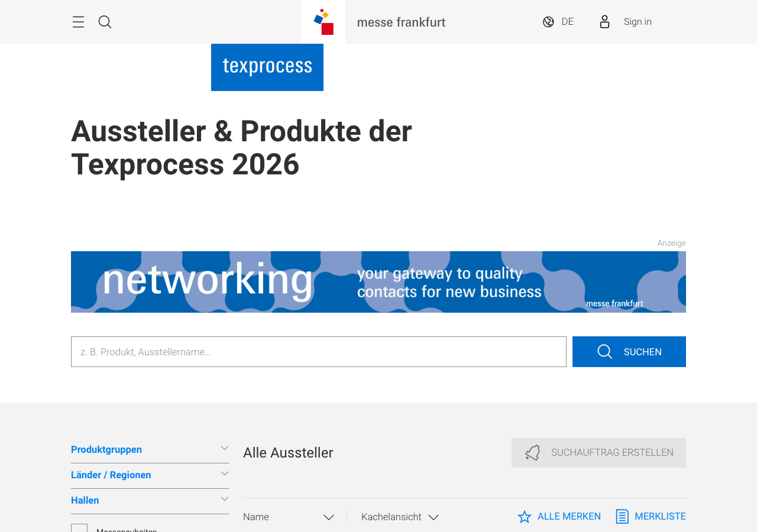Click the user profile icon near Sign in
The image size is (757, 532).
(x=604, y=21)
